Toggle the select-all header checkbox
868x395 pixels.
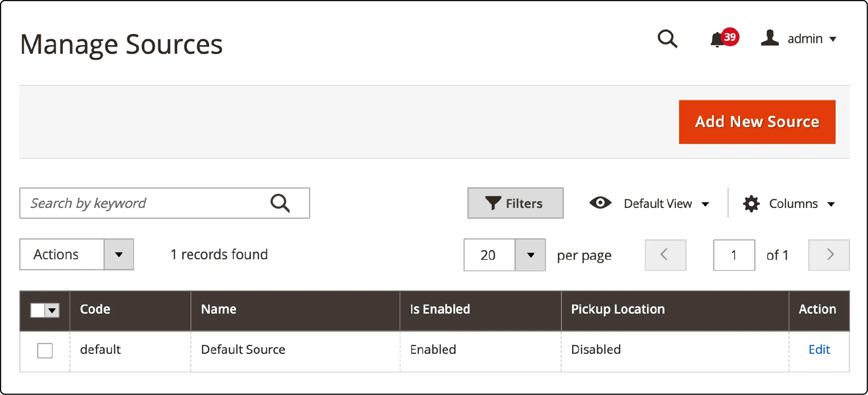pos(38,310)
